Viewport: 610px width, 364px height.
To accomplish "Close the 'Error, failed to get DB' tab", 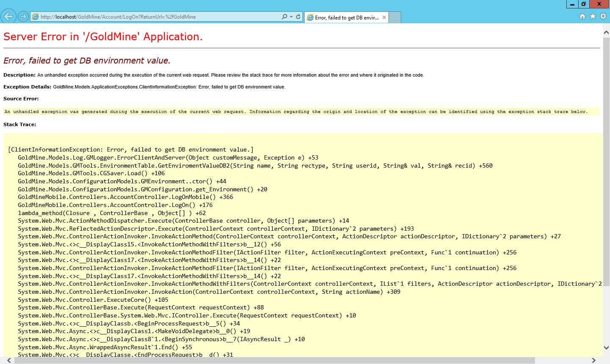I will (x=384, y=17).
